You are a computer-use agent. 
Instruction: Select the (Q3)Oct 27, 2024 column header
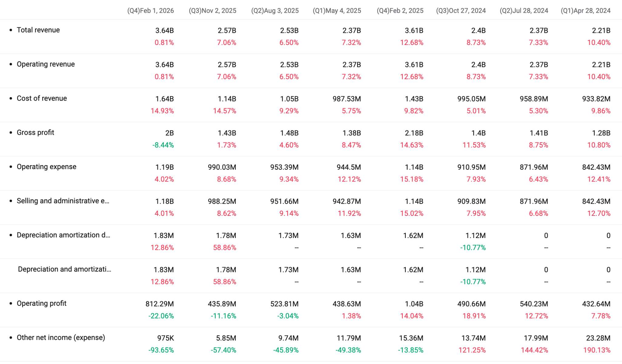(461, 11)
